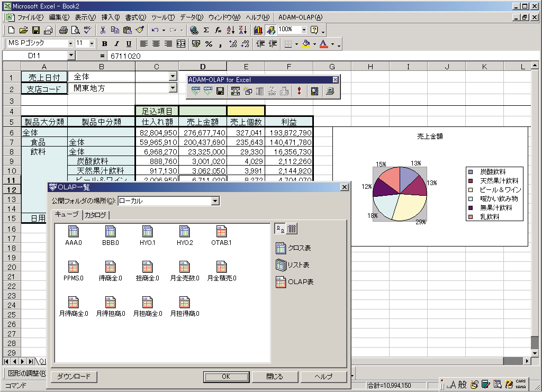Click first ADAM logo icon in ADAM-OLAP toolbar

tap(196, 91)
